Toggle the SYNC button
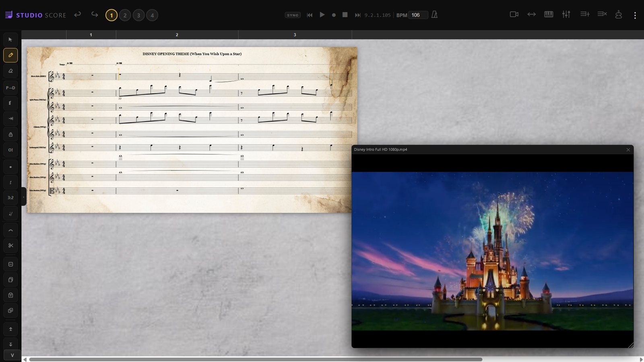644x362 pixels. click(x=293, y=15)
